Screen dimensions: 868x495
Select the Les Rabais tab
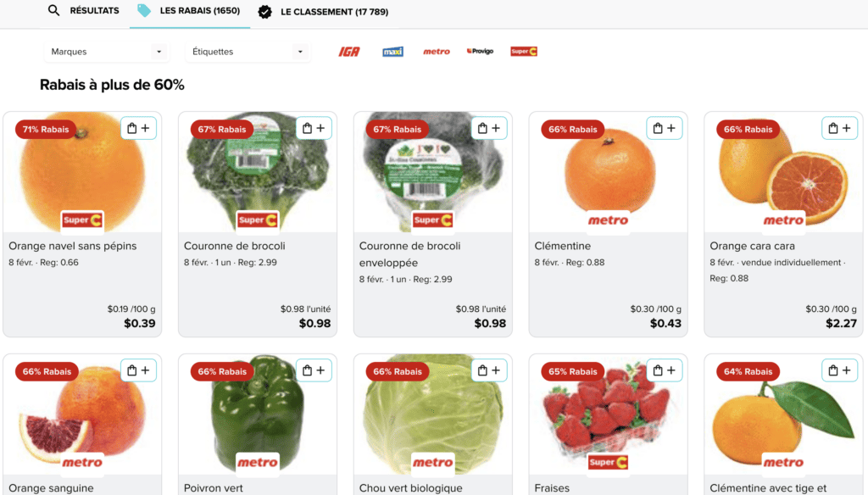[x=189, y=10]
